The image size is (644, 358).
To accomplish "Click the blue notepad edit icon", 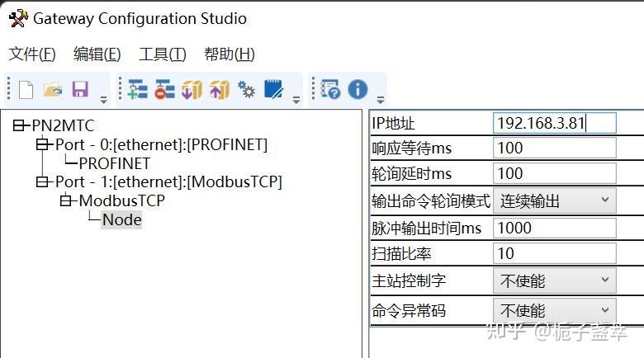I will (x=273, y=89).
